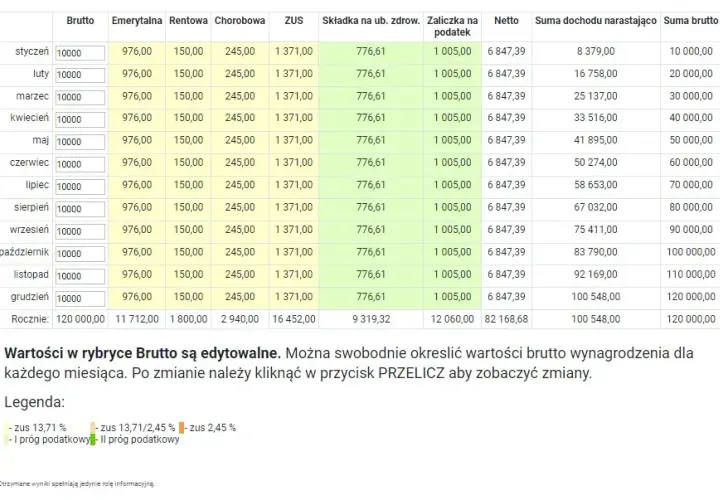720x500 pixels.
Task: Click the maj cumulative income 41 895,00
Action: pyautogui.click(x=596, y=140)
